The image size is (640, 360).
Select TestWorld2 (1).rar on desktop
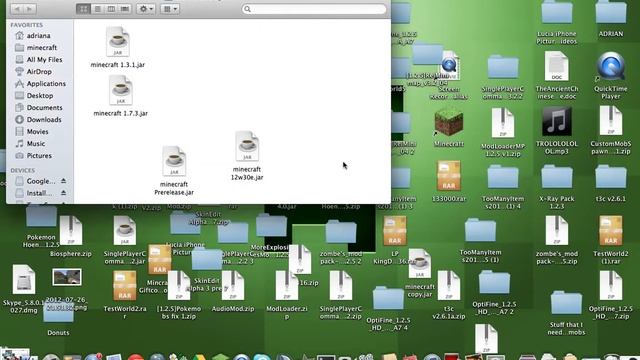pos(611,231)
